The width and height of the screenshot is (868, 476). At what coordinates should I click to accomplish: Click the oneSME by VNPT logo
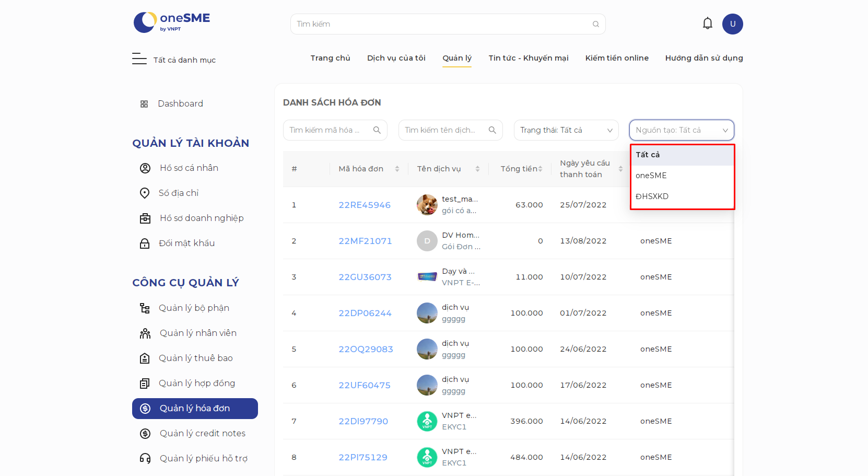(x=172, y=22)
